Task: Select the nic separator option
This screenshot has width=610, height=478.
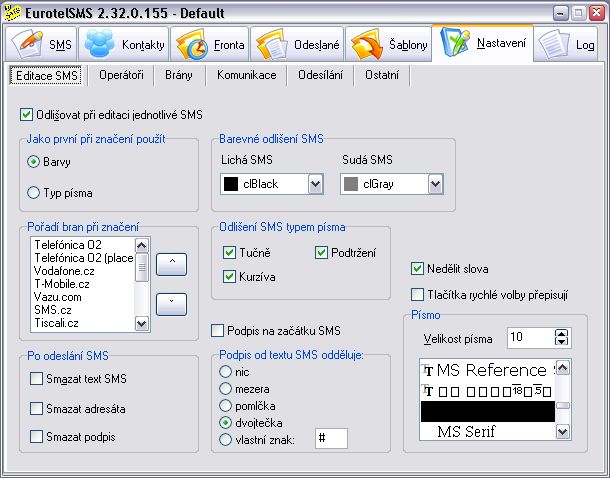Action: pyautogui.click(x=225, y=371)
